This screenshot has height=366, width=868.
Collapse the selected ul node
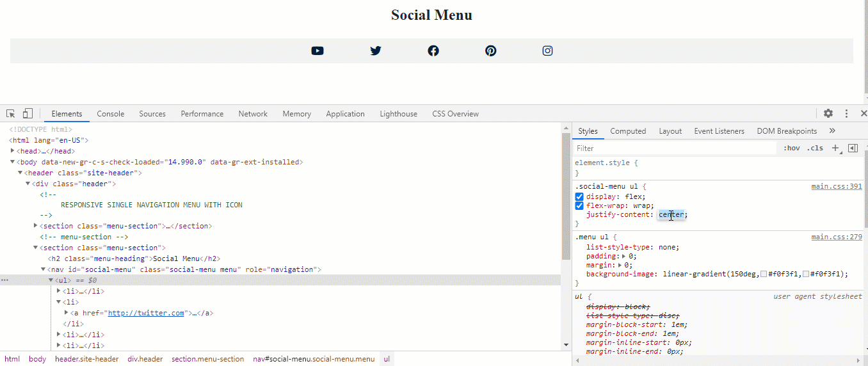coord(51,280)
